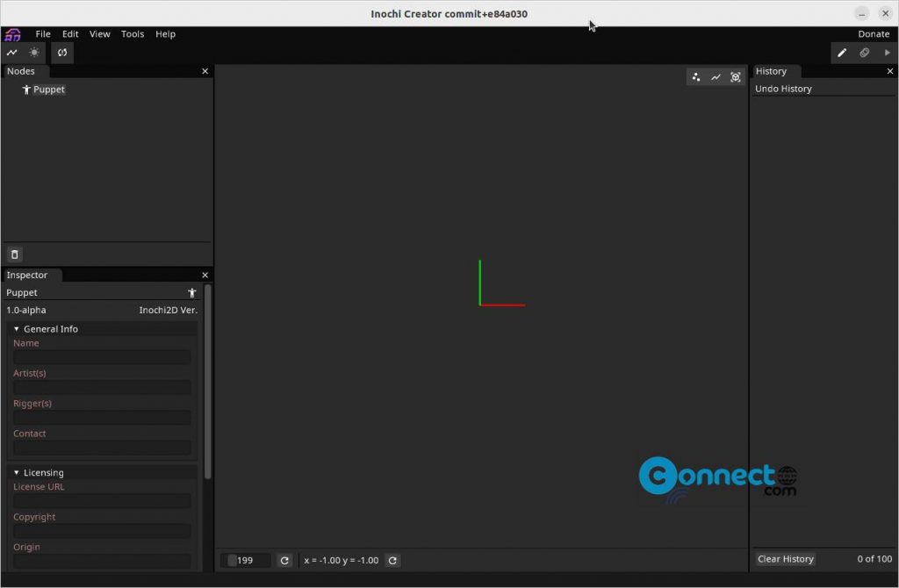Open Test Mode with the play icon

(x=887, y=53)
